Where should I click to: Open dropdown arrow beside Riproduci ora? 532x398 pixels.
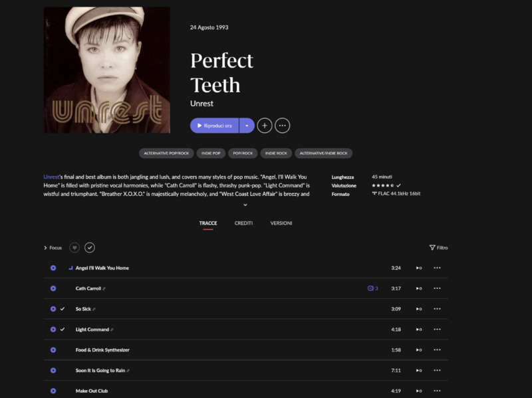[x=247, y=126]
